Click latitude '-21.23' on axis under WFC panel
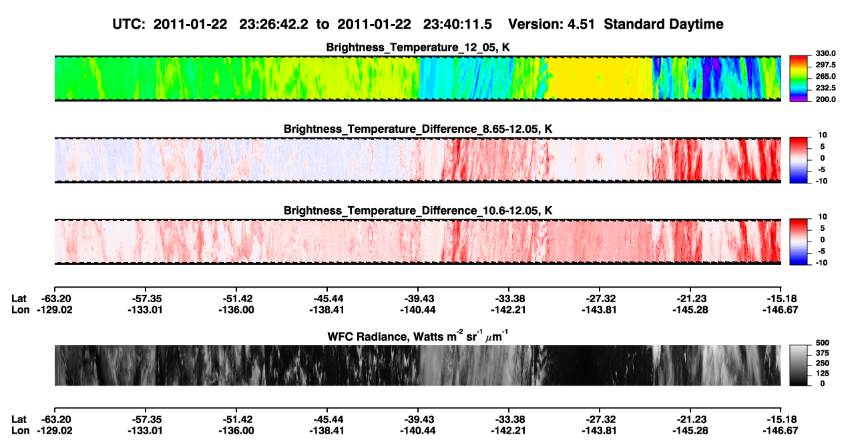This screenshot has width=868, height=445. [690, 419]
